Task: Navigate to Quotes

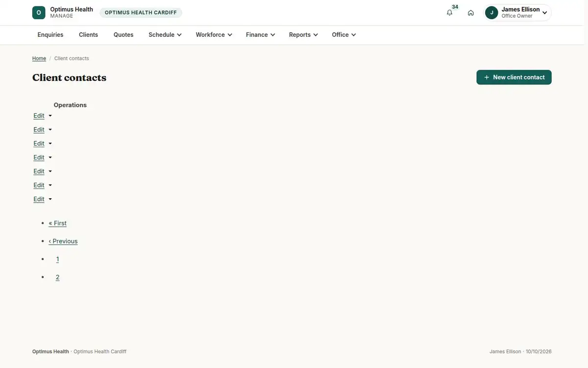Action: point(123,35)
